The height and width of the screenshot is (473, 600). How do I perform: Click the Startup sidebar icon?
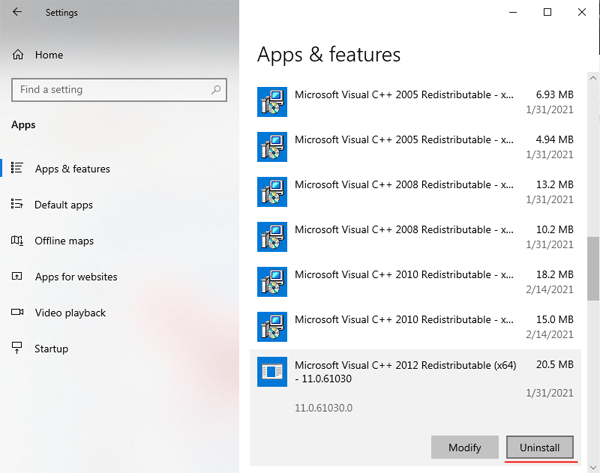click(17, 348)
